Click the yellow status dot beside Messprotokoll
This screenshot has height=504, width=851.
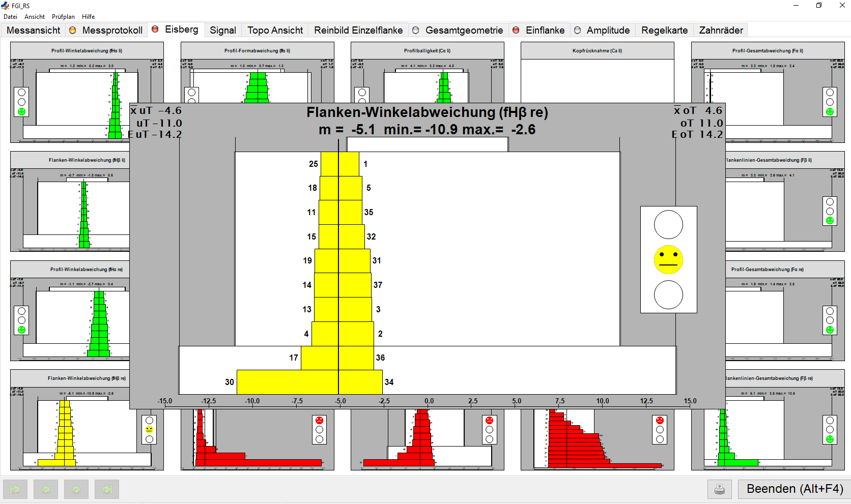pyautogui.click(x=72, y=30)
